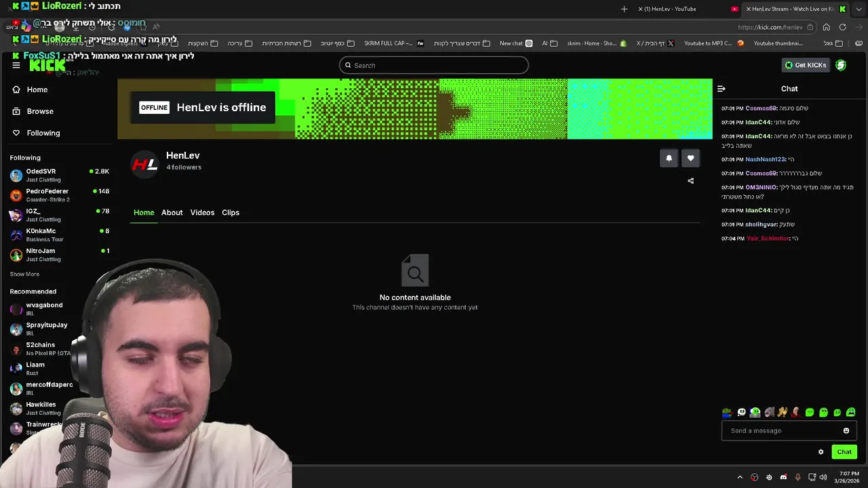Reload the page with refresh icon
Screen dimensions: 868x488
(x=842, y=27)
